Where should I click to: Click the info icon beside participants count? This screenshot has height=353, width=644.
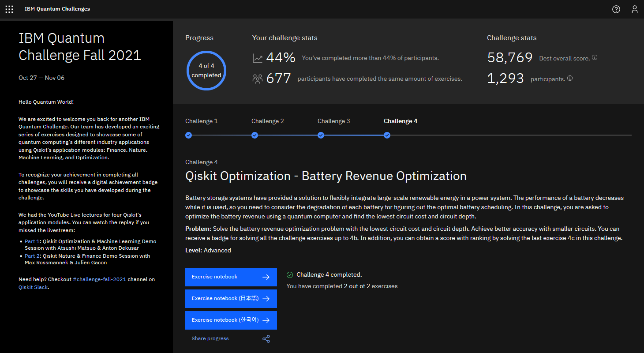coord(570,78)
